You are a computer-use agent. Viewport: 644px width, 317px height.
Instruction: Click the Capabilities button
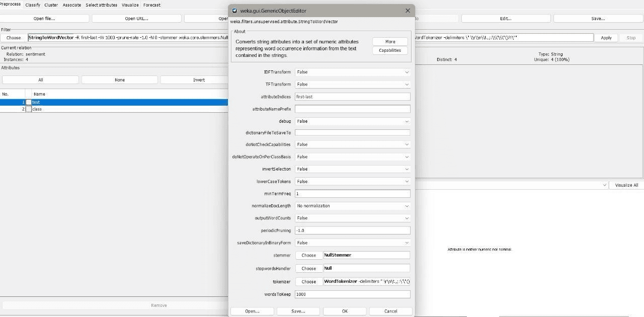click(x=390, y=50)
